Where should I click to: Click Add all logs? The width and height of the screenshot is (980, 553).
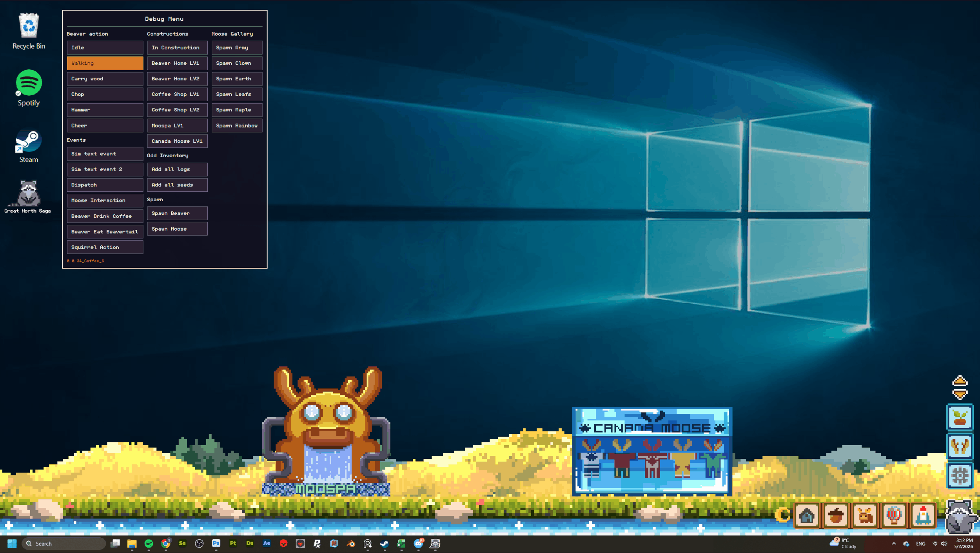(x=177, y=169)
